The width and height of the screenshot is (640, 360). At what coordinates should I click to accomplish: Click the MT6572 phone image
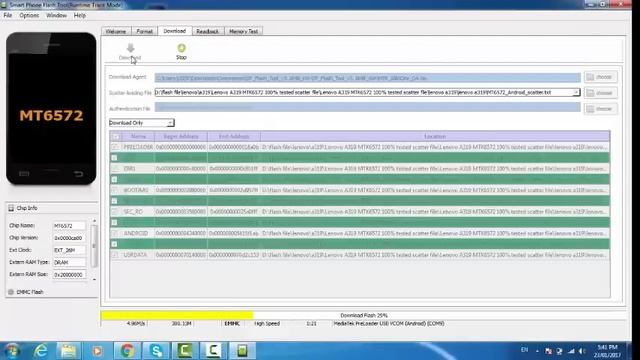click(x=51, y=109)
